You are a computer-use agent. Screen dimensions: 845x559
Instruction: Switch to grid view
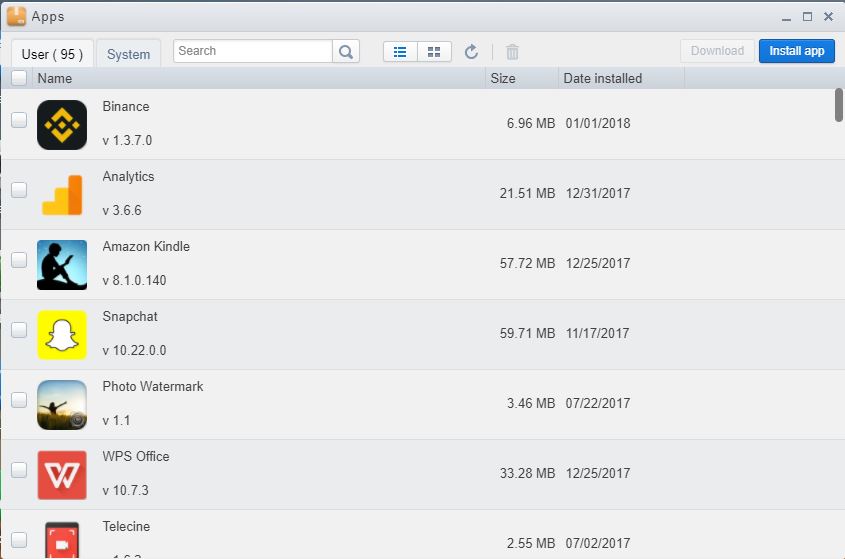pyautogui.click(x=434, y=52)
